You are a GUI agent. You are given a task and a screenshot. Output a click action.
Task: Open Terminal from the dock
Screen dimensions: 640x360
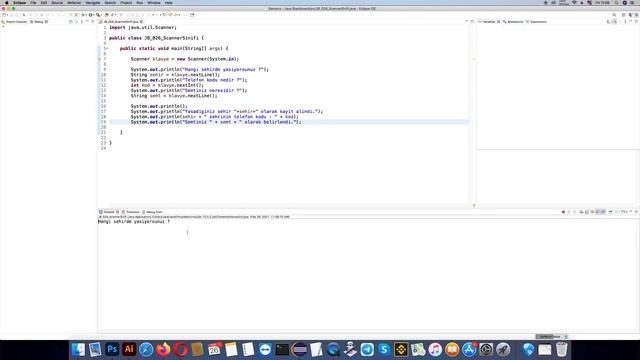(x=282, y=349)
